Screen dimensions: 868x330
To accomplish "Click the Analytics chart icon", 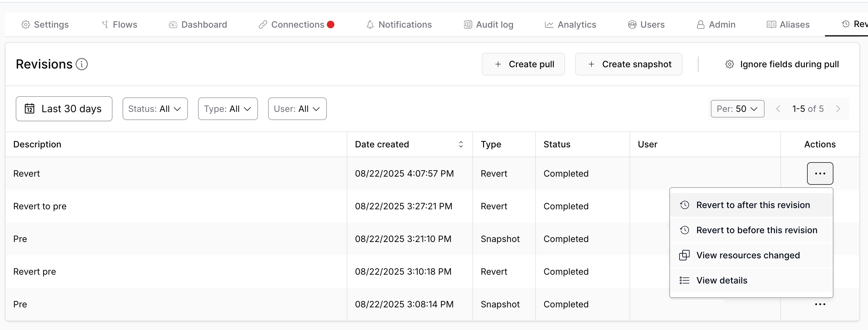I will 549,25.
